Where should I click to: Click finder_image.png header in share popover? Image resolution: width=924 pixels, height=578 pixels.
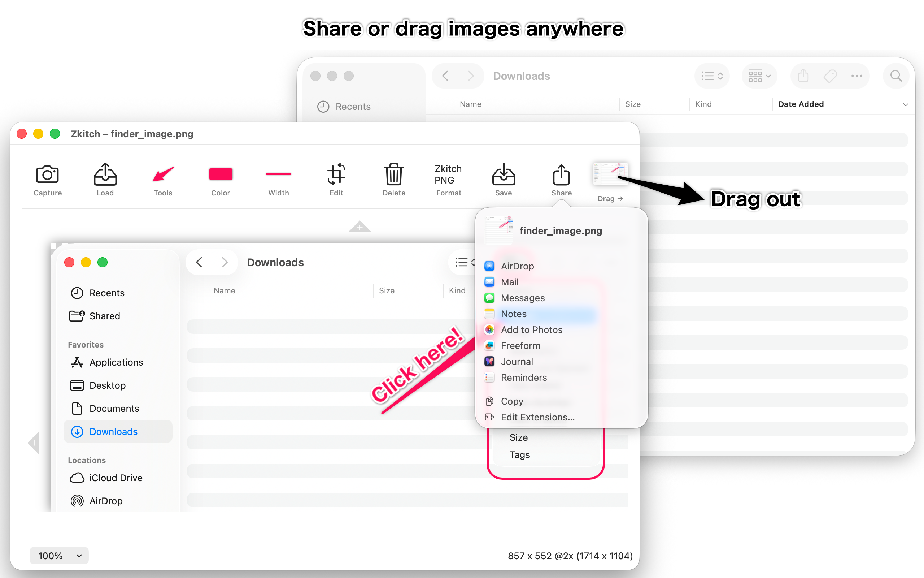coord(561,231)
